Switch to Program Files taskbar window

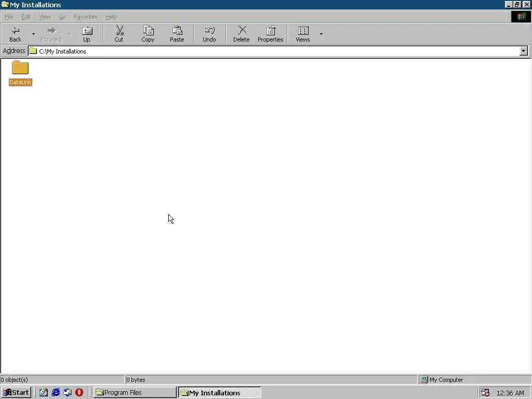click(x=135, y=393)
